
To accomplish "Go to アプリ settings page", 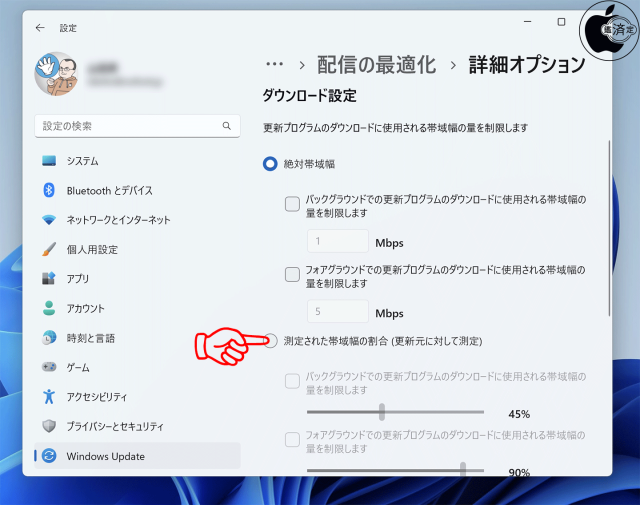I will coord(78,278).
